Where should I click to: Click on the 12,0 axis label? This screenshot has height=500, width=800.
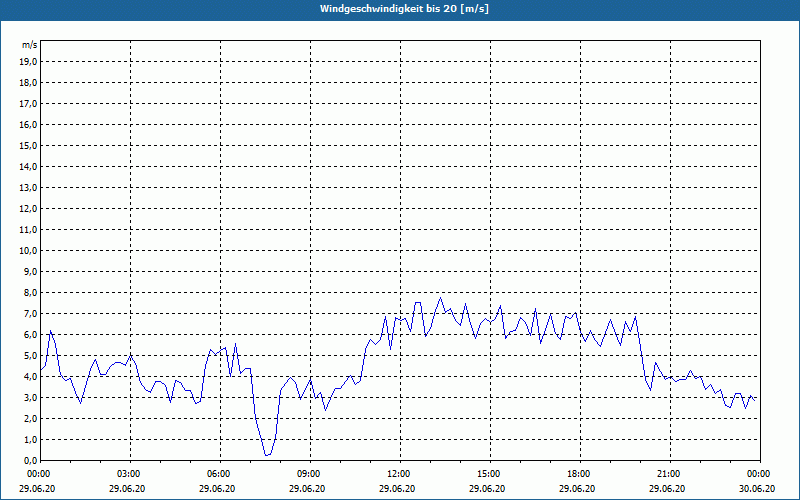(28, 208)
